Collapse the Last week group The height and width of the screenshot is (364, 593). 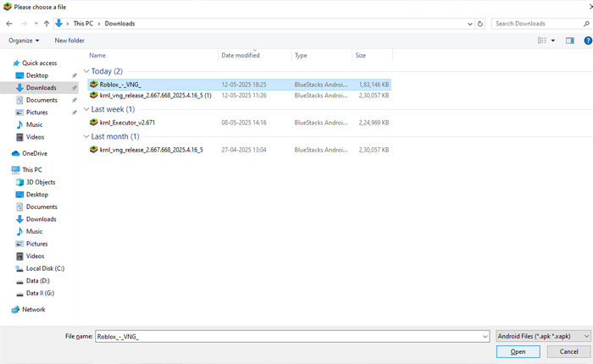pyautogui.click(x=86, y=109)
